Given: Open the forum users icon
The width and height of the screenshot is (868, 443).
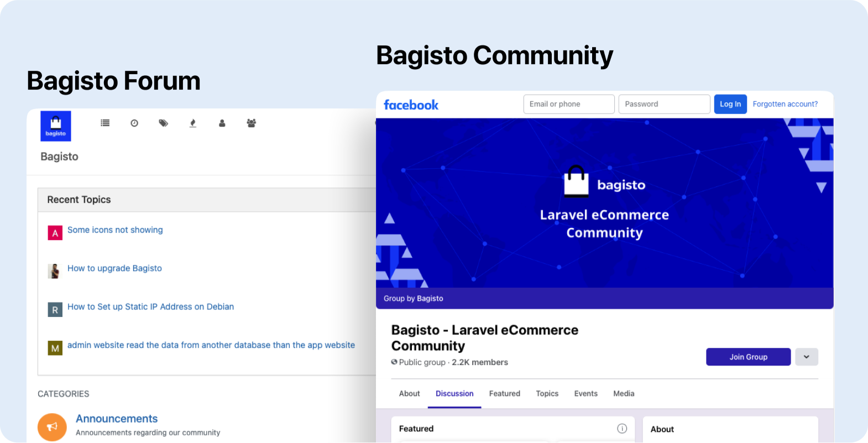Looking at the screenshot, I should coord(222,123).
